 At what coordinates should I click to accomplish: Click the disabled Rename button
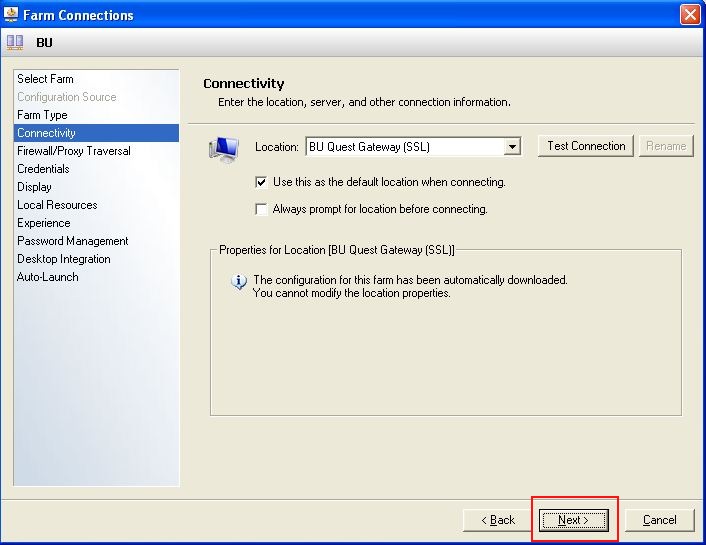pos(666,146)
